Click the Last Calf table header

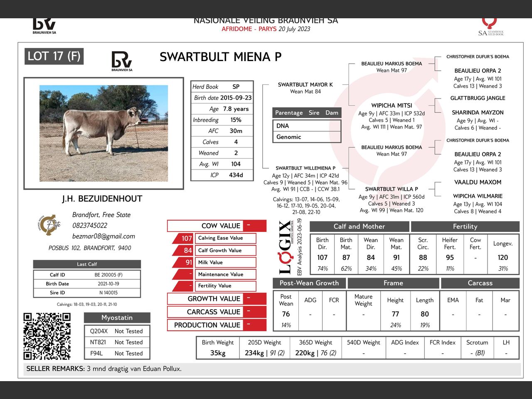(87, 264)
